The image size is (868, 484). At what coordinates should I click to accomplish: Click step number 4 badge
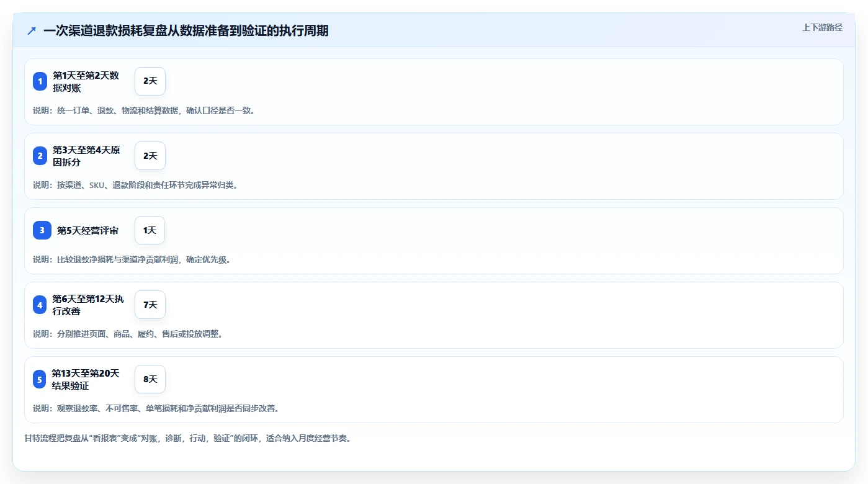40,305
